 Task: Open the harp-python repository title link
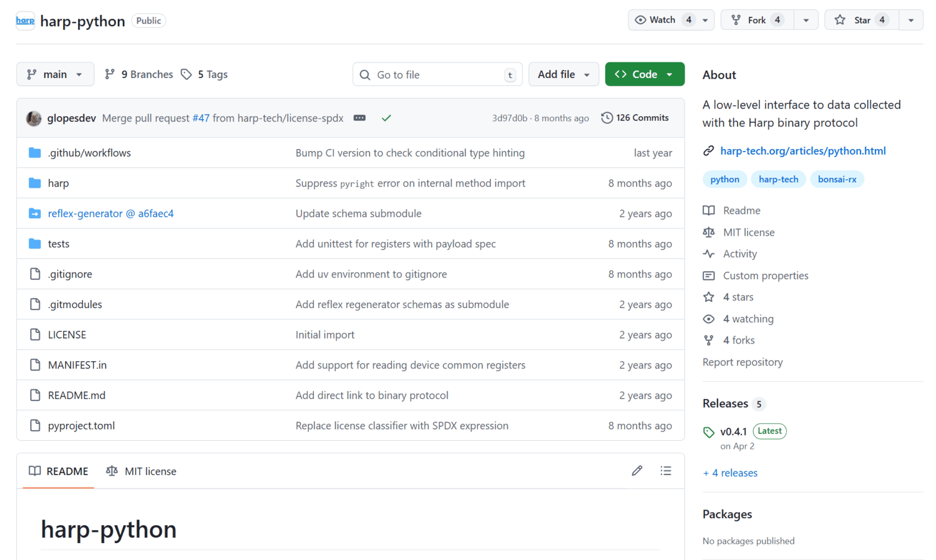tap(82, 21)
